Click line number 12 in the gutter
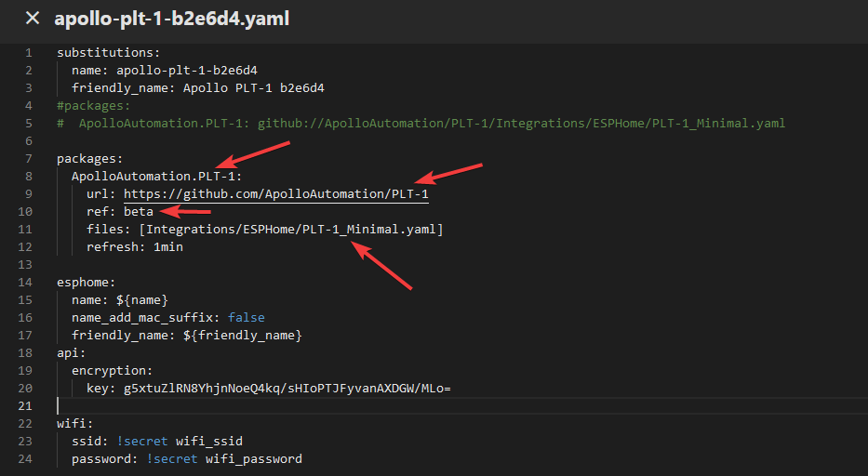Screen dimensions: 868x476 pos(26,246)
